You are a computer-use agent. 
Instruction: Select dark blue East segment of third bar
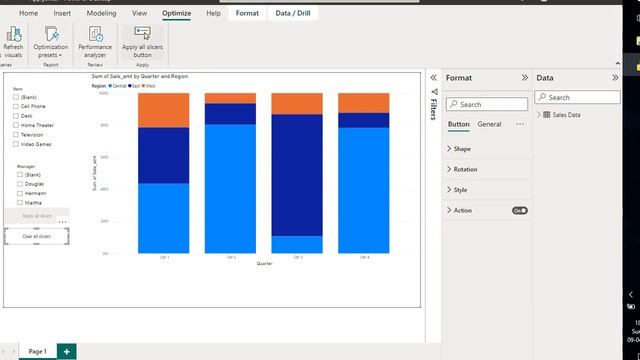297,175
